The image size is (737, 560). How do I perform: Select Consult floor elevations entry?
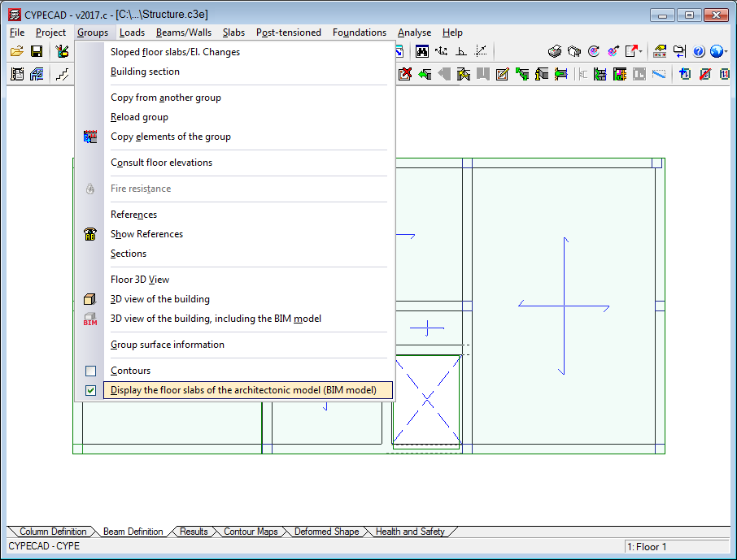click(x=161, y=163)
